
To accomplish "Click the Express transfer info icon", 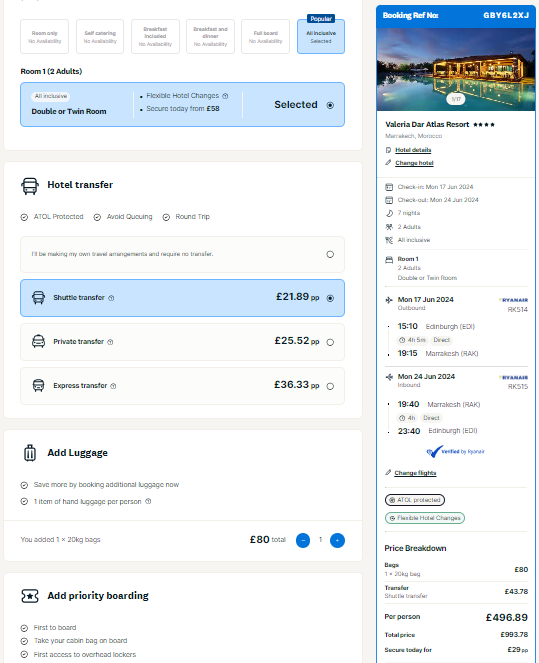I will click(x=113, y=386).
